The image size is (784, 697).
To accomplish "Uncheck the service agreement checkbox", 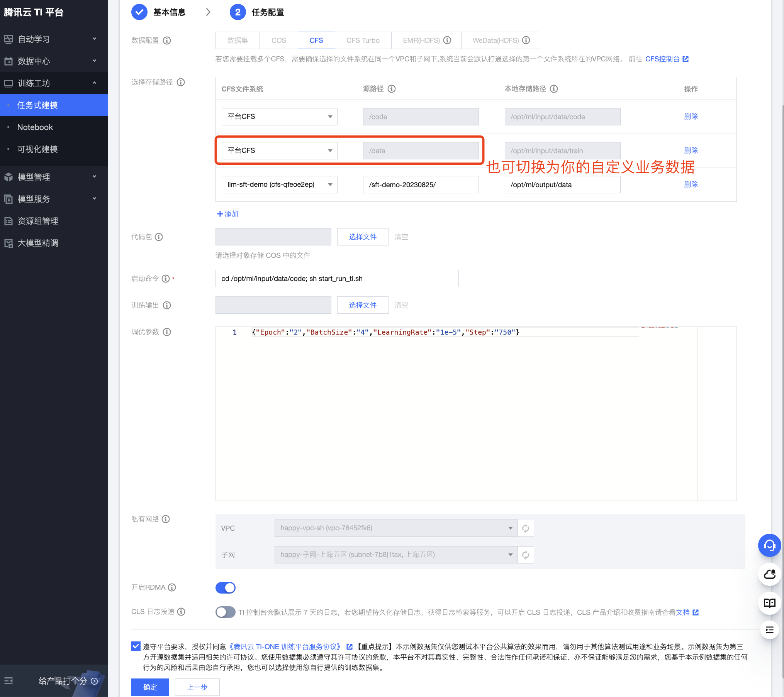I will coord(136,646).
